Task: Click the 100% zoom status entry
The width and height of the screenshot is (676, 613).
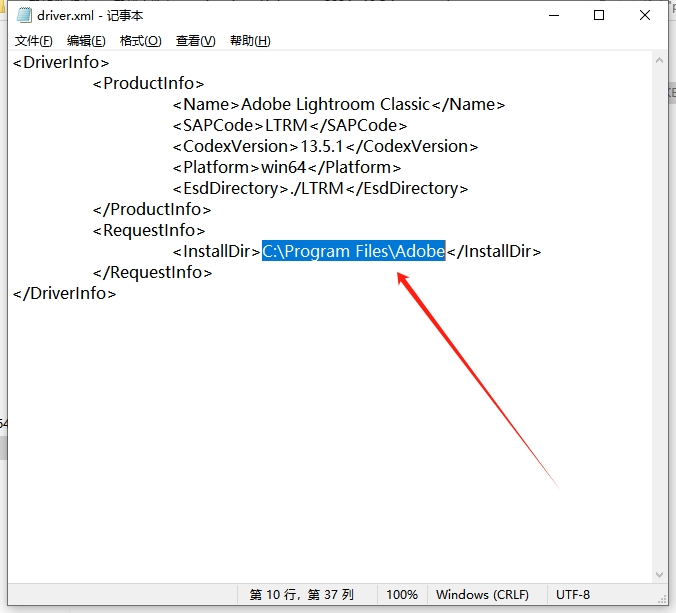Action: pos(402,595)
